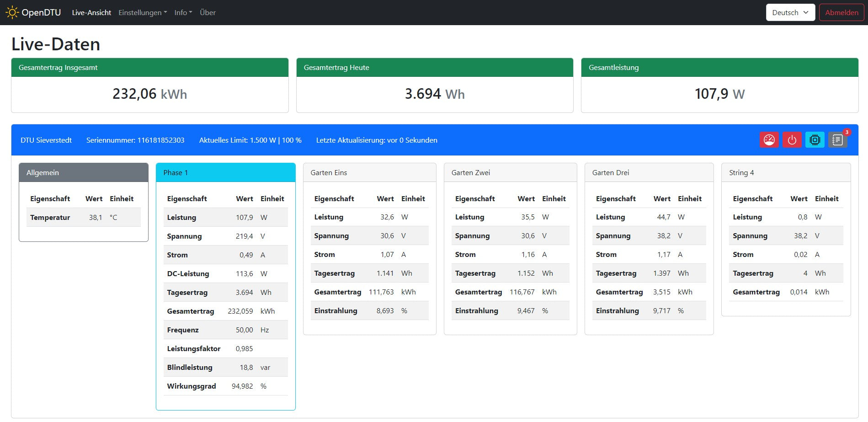Click Phase 1 DC-Leistung value 113,6
The image size is (868, 422).
(x=244, y=274)
